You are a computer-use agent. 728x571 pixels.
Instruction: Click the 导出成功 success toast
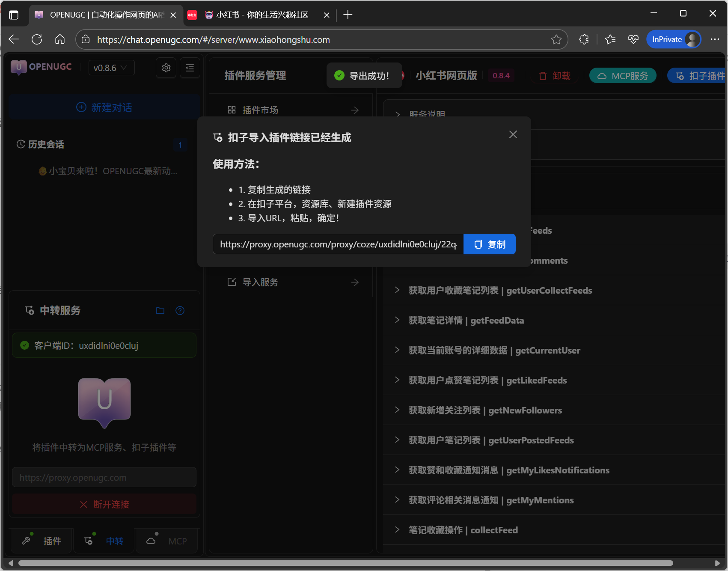click(364, 76)
